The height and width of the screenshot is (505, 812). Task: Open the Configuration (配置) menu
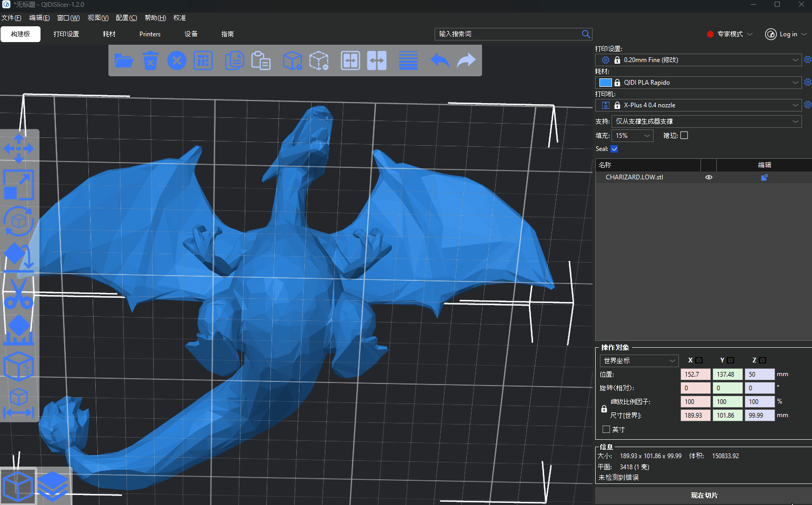pos(126,18)
